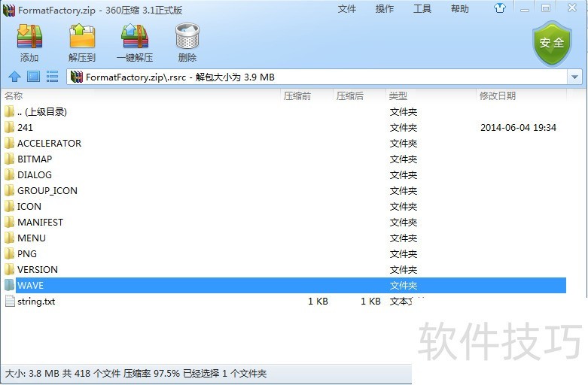Click the address path field FormatFactory.zip\.rsrc

point(317,77)
